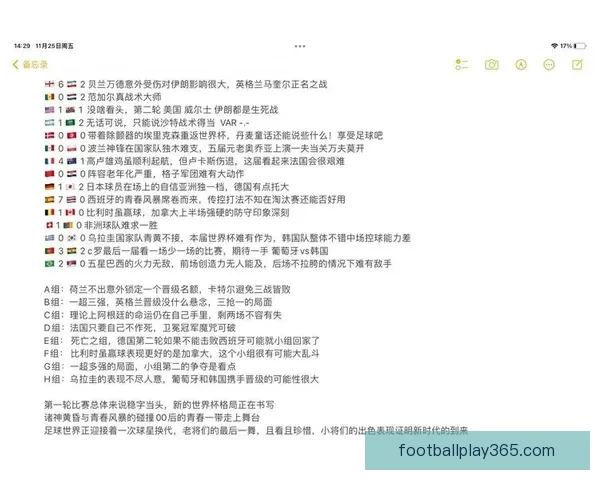Tap the 14:29 clock in status bar
The height and width of the screenshot is (480, 600).
coord(22,46)
